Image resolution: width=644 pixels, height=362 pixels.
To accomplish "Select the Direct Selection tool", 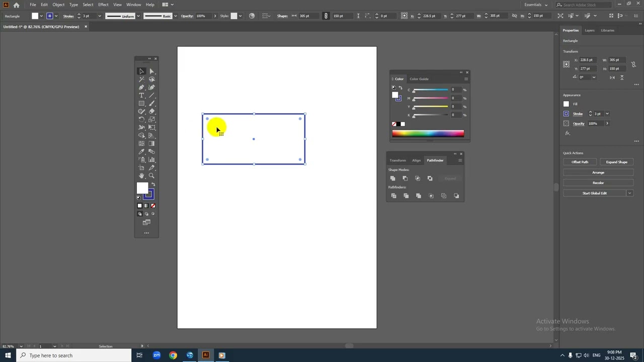I will pyautogui.click(x=151, y=71).
